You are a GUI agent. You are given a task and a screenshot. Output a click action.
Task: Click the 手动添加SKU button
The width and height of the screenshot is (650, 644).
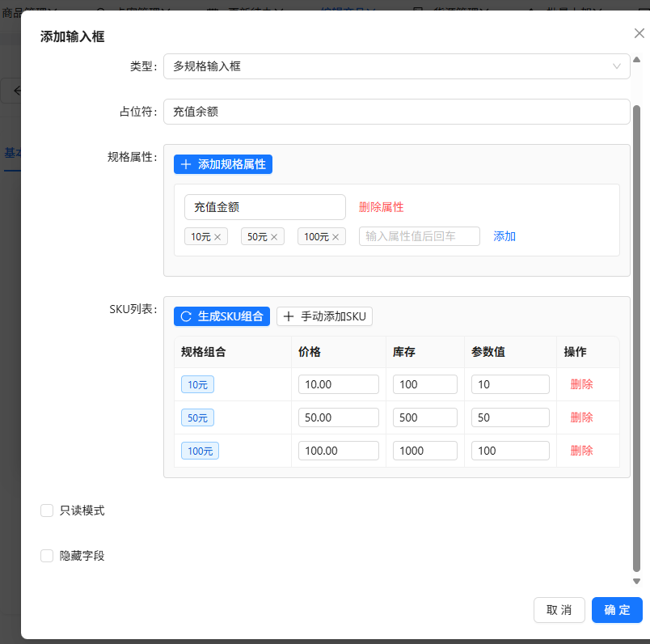tap(324, 316)
